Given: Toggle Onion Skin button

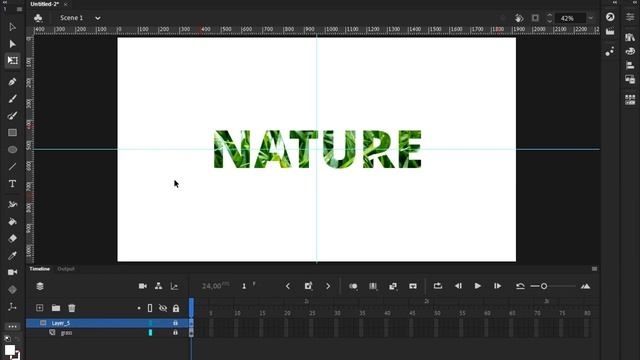Looking at the screenshot, I should point(353,286).
